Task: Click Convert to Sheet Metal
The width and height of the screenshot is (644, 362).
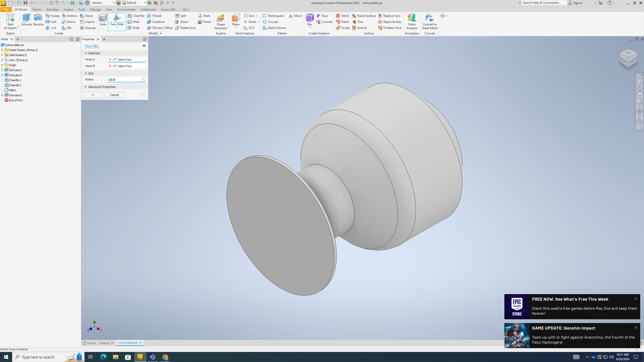Action: [429, 22]
